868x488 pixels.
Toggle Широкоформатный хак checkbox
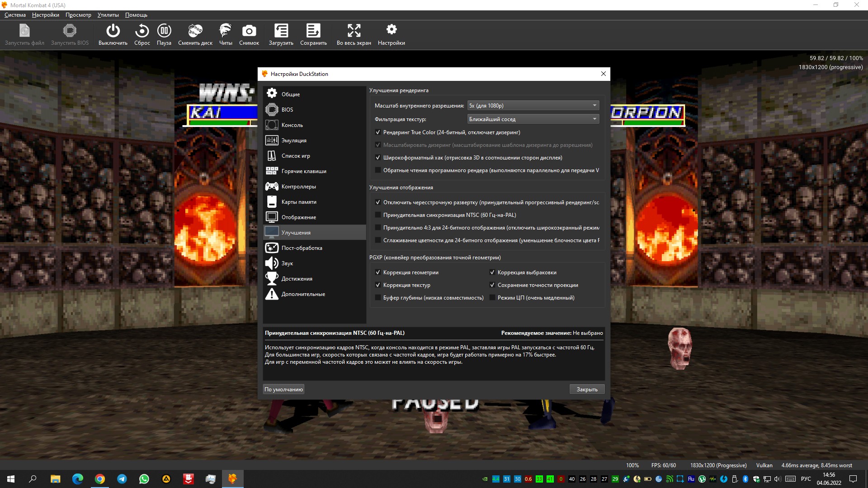click(x=378, y=158)
